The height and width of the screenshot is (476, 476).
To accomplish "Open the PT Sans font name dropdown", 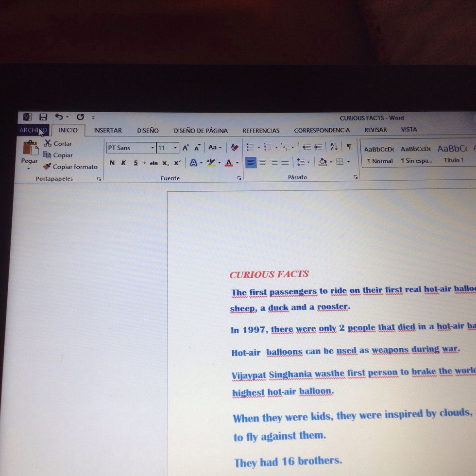I will pos(153,148).
